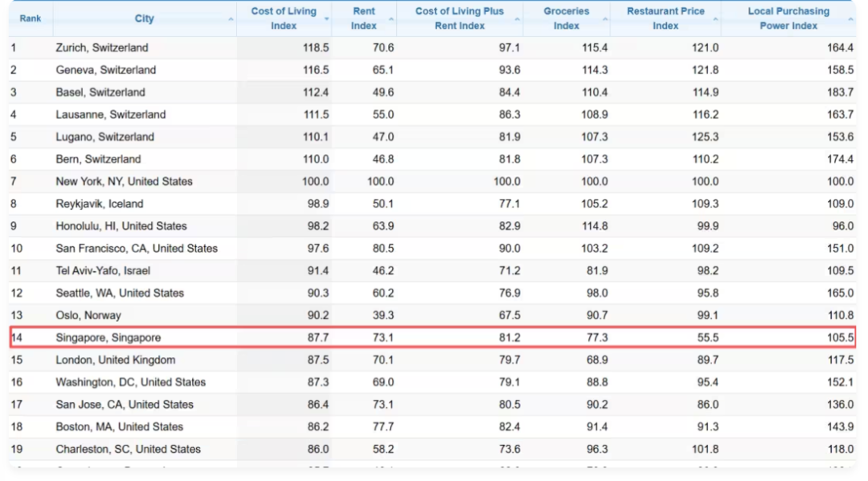The width and height of the screenshot is (868, 481).
Task: Open San Francisco, CA, United States
Action: pos(137,249)
